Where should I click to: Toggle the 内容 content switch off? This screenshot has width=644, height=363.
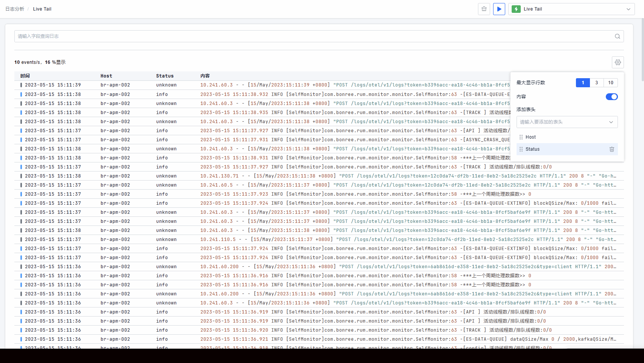point(611,97)
